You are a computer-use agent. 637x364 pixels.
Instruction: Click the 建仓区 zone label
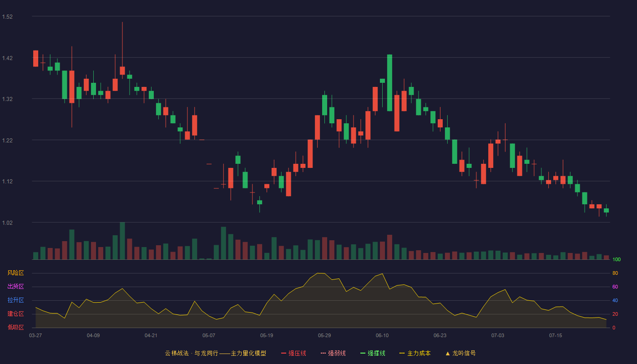15,314
